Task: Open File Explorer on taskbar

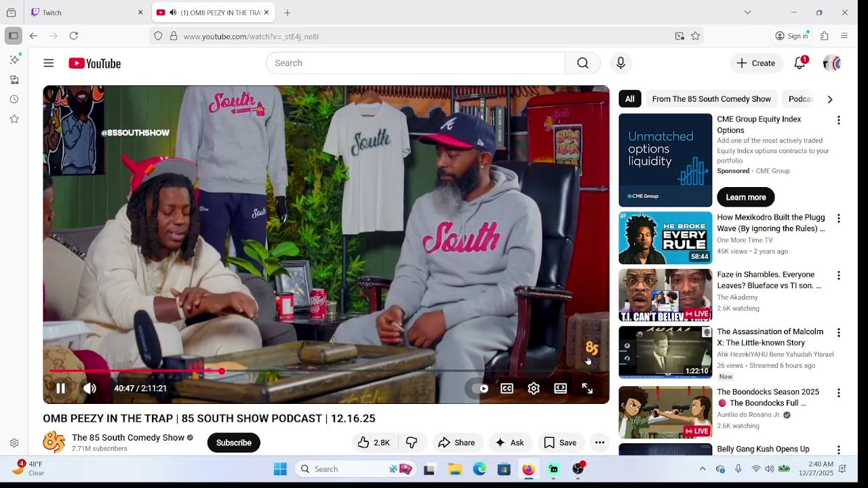Action: (x=455, y=469)
